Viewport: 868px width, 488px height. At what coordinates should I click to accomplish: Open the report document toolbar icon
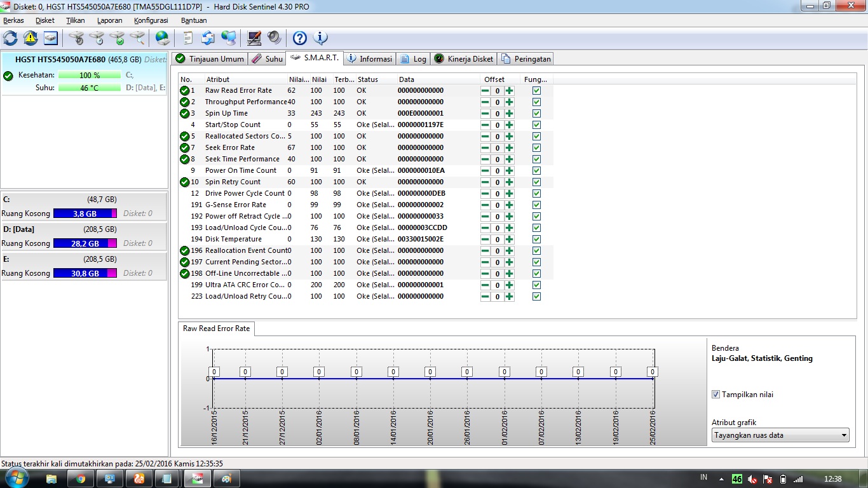click(x=187, y=38)
